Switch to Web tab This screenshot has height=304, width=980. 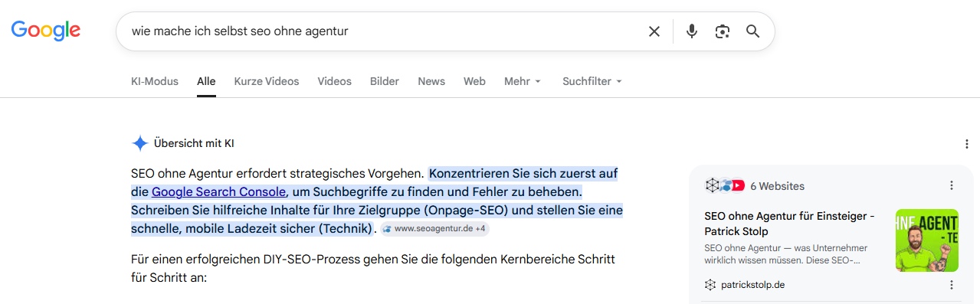click(474, 81)
